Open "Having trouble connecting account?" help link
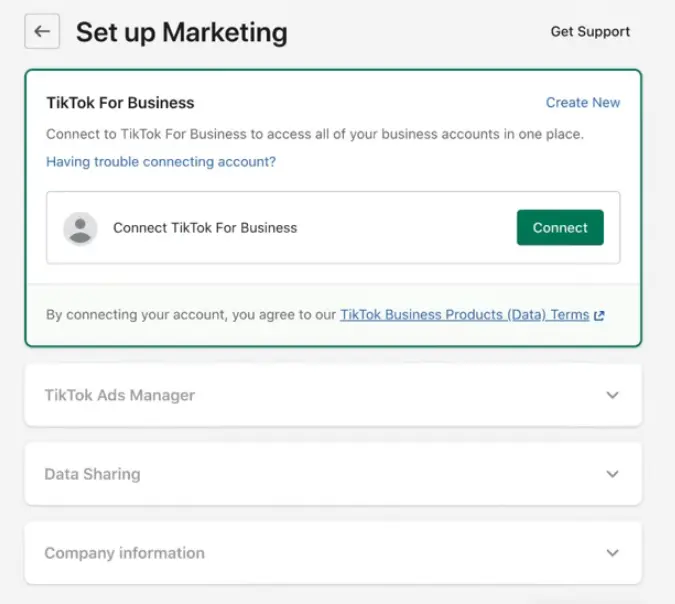Image resolution: width=675 pixels, height=604 pixels. click(161, 162)
